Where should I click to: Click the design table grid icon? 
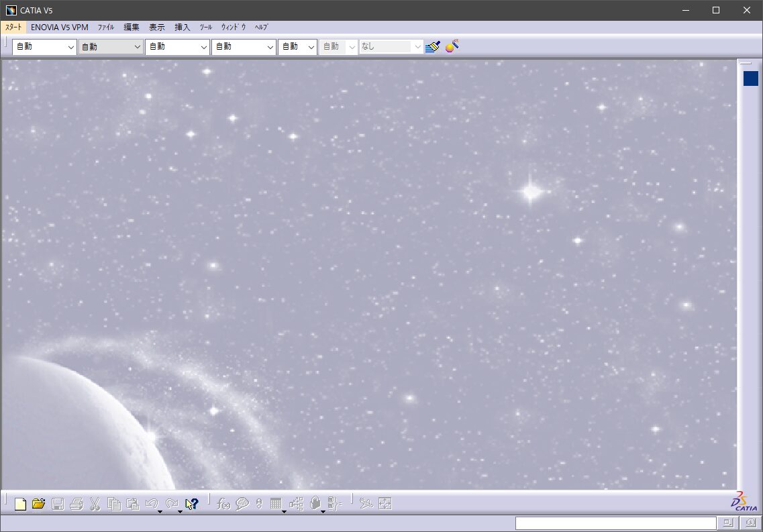(275, 504)
